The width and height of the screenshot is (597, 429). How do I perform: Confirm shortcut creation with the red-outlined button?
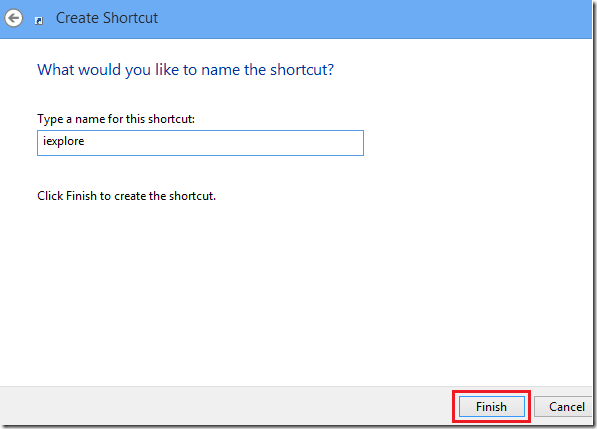tap(492, 407)
